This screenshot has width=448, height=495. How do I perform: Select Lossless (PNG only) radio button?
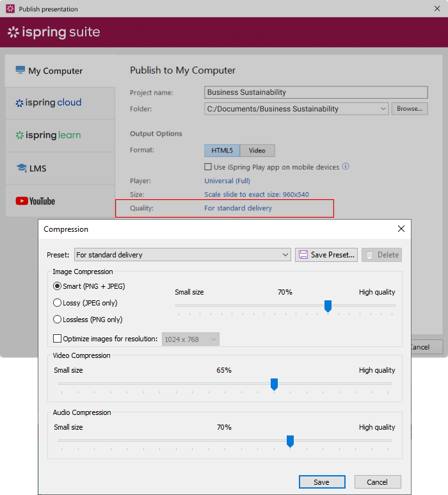click(58, 320)
